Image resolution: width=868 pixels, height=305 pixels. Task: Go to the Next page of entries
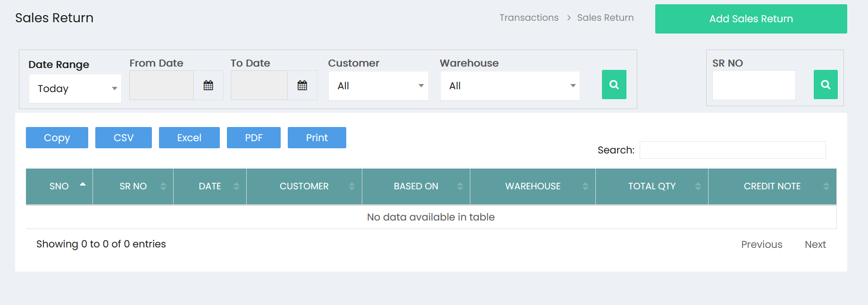click(x=815, y=245)
